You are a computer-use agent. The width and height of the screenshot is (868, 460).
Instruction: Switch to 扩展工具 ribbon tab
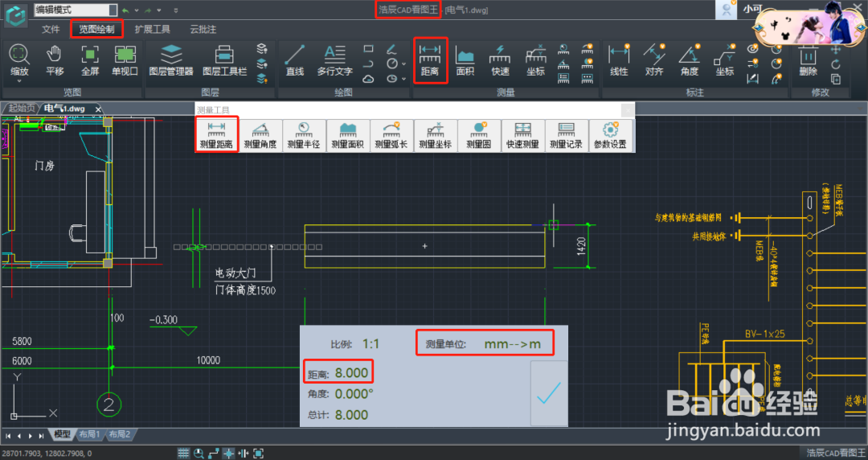point(153,29)
